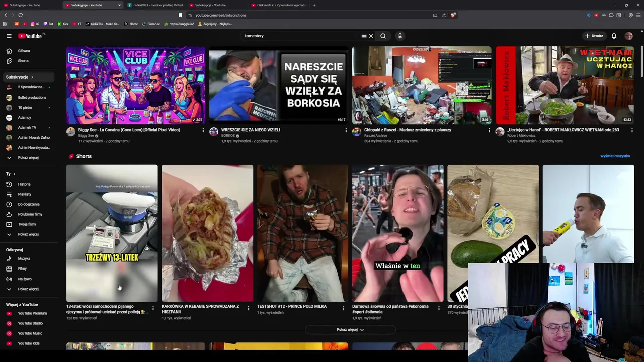Viewport: 644px width, 362px height.
Task: Open Twoje filmy in the sidebar
Action: (28, 224)
